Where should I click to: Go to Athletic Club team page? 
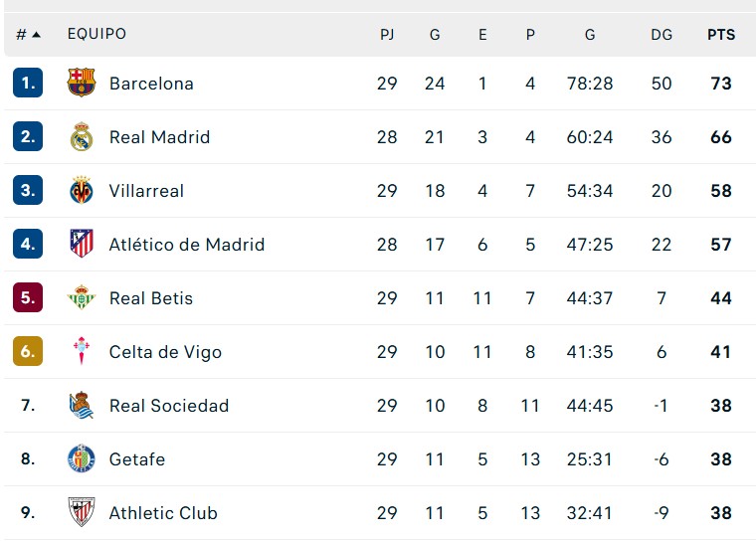[163, 513]
